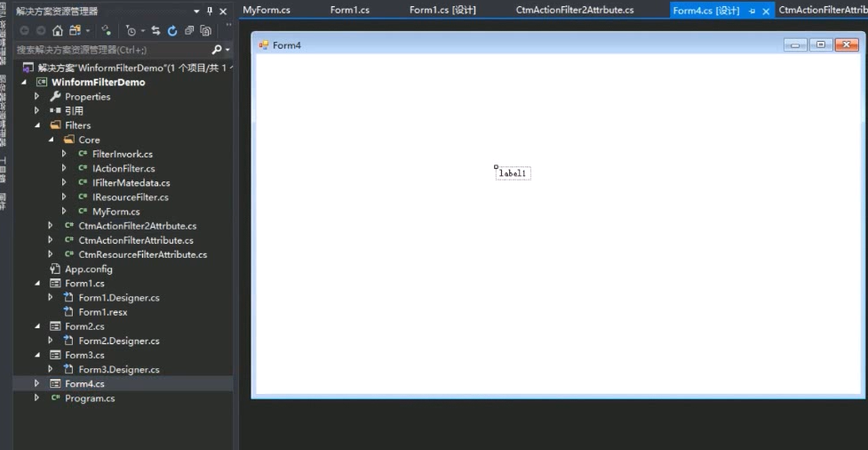Select Form3.cs in the tree
868x450 pixels.
coord(84,355)
